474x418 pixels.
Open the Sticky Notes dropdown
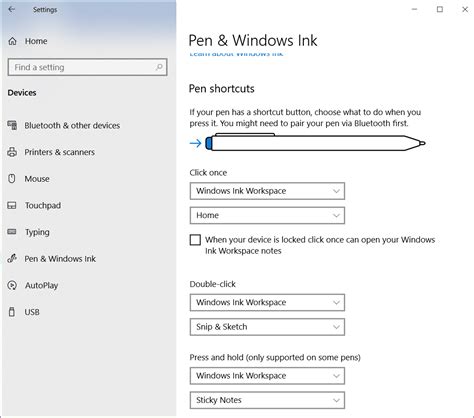(267, 400)
